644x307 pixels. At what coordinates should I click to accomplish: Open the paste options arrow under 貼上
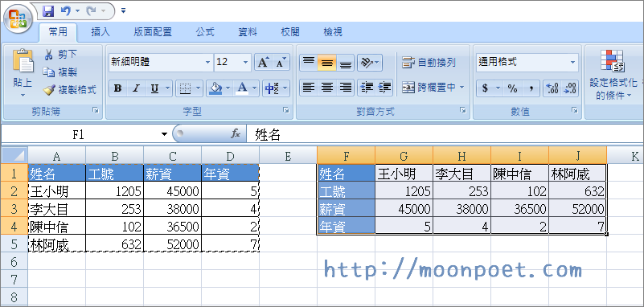(23, 95)
